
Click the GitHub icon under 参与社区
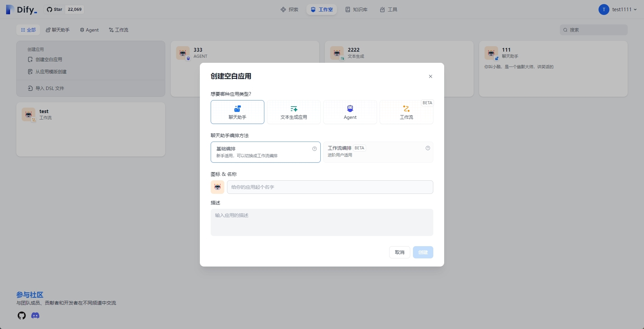[x=22, y=315]
